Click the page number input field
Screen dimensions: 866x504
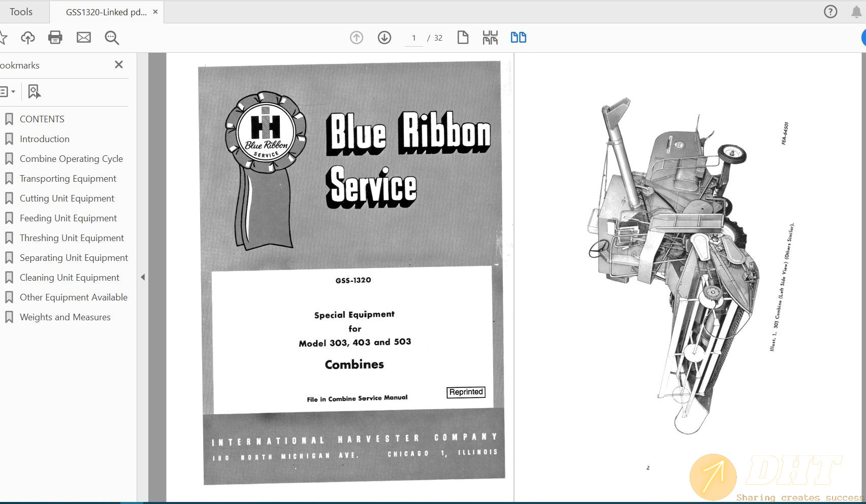(x=414, y=38)
